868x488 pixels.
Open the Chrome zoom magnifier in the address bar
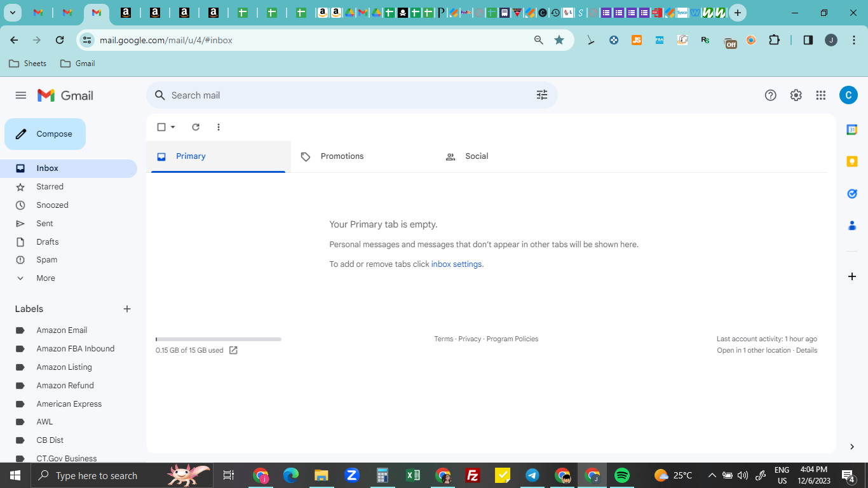[x=539, y=40]
